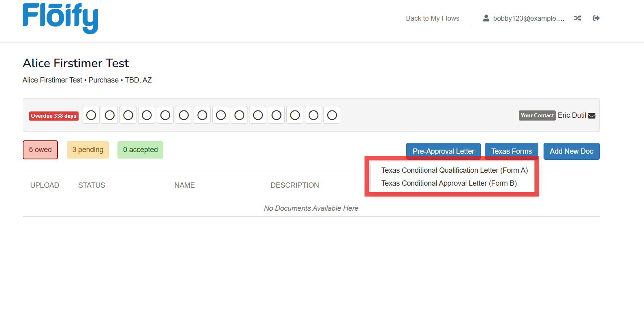The image size is (644, 322).
Task: Click the last milestone circle
Action: coord(332,115)
